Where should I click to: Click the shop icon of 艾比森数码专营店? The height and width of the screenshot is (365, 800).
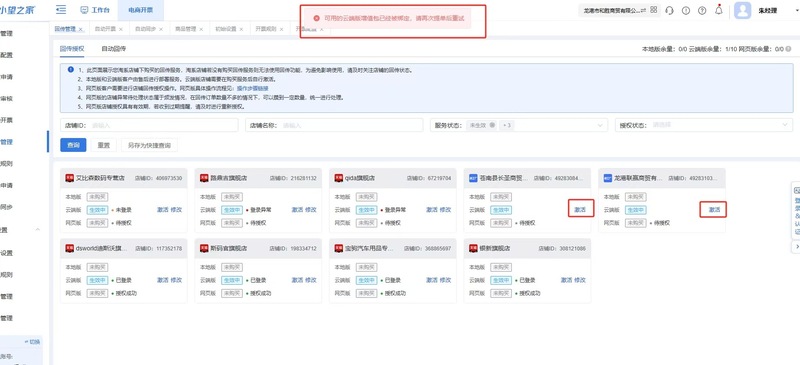(x=69, y=178)
